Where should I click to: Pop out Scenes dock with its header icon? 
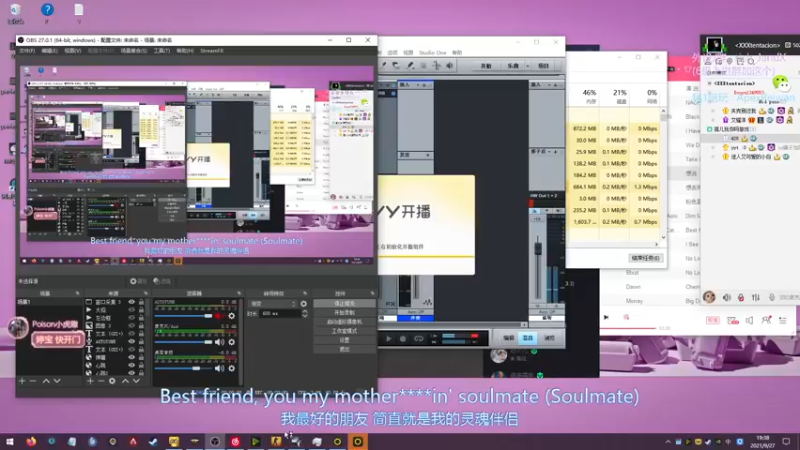[x=78, y=293]
